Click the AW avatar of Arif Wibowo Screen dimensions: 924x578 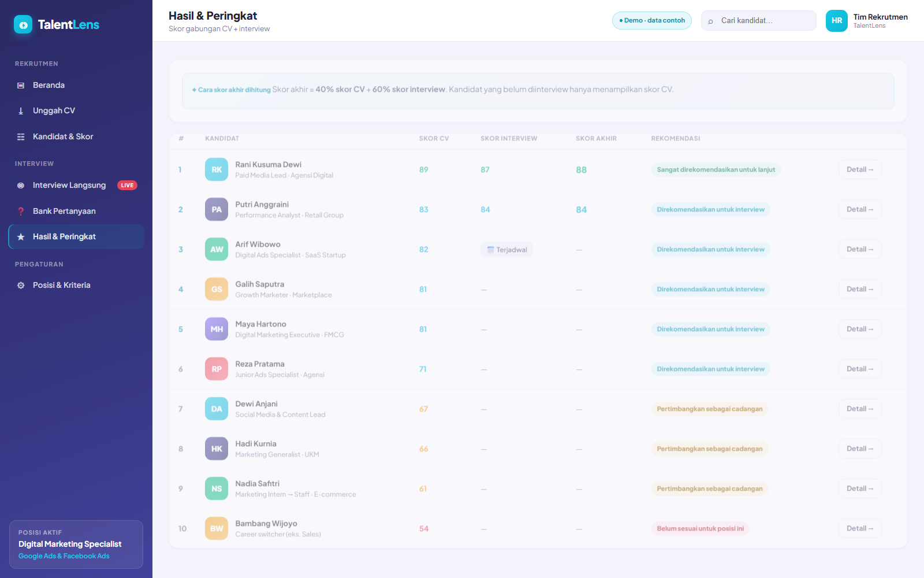click(217, 249)
